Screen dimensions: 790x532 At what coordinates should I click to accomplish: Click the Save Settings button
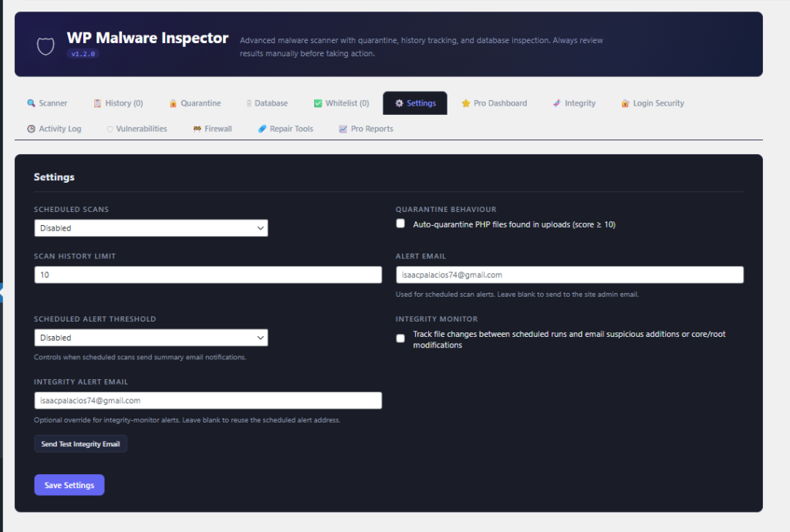[x=69, y=484]
